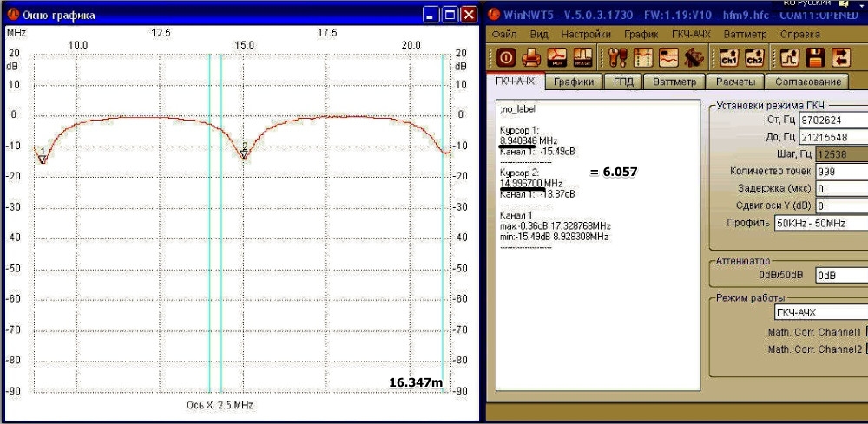Minimize the Окно графика window

[431, 15]
